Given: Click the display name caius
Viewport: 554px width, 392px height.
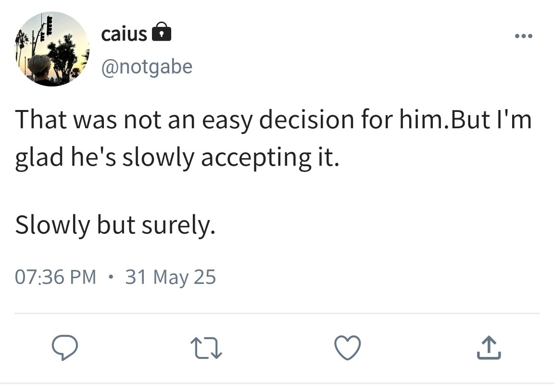Looking at the screenshot, I should pos(124,34).
